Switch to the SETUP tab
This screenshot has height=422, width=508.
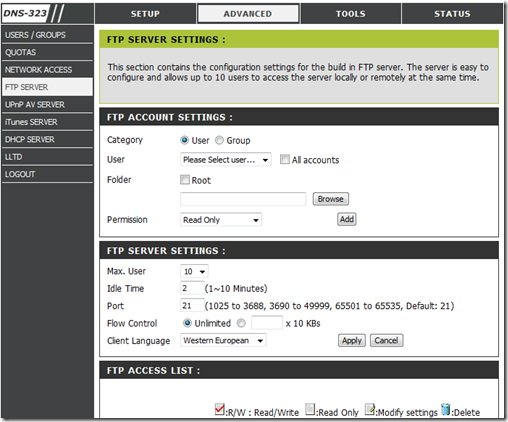145,14
